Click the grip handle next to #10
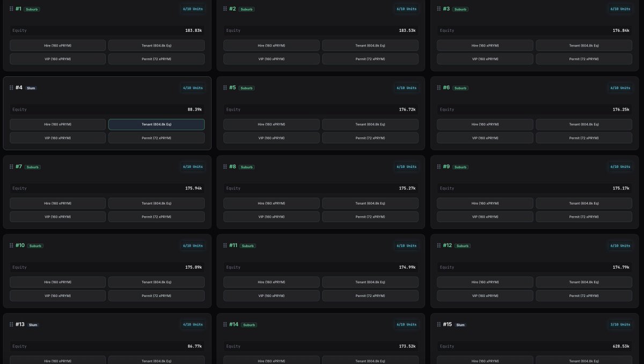644x364 pixels. tap(11, 246)
